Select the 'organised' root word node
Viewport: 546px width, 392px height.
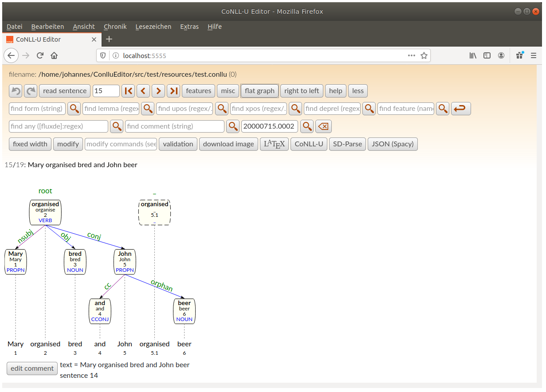(45, 212)
